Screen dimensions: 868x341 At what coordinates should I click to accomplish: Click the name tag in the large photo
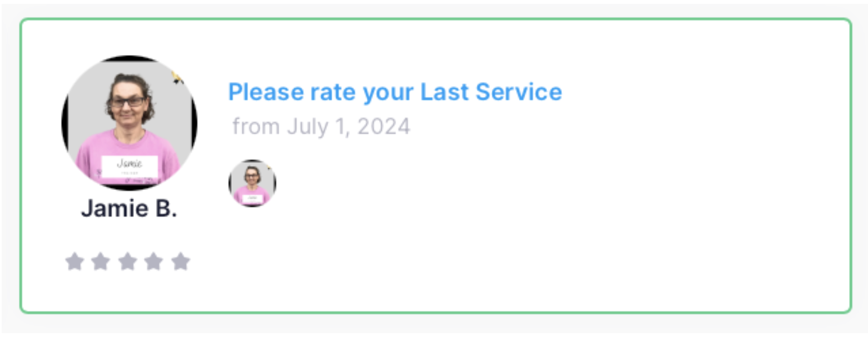point(129,165)
